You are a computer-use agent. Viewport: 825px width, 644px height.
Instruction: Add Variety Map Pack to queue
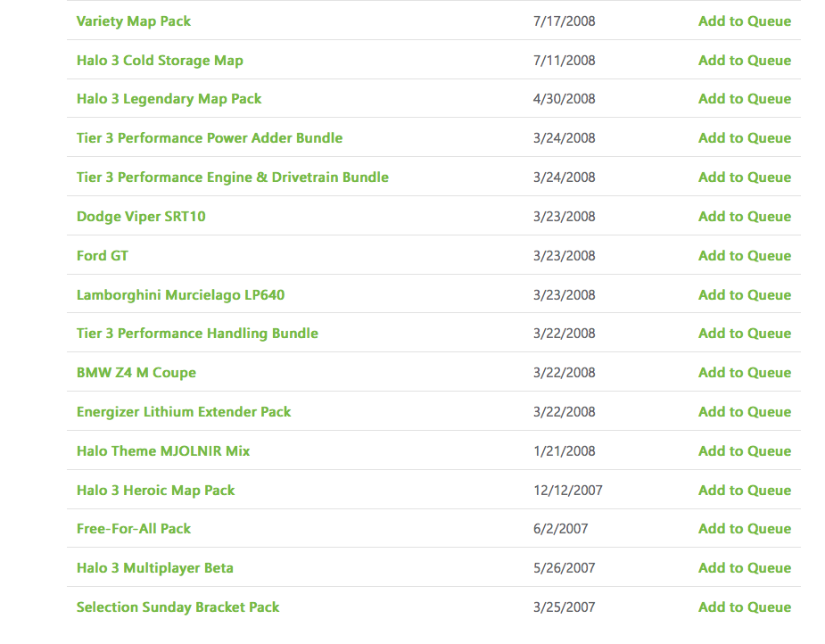click(745, 21)
